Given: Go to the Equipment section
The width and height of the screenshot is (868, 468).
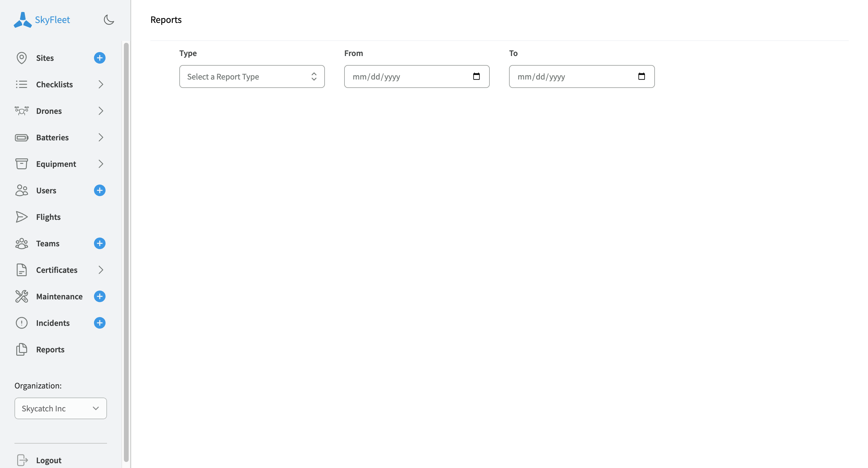Looking at the screenshot, I should click(56, 164).
